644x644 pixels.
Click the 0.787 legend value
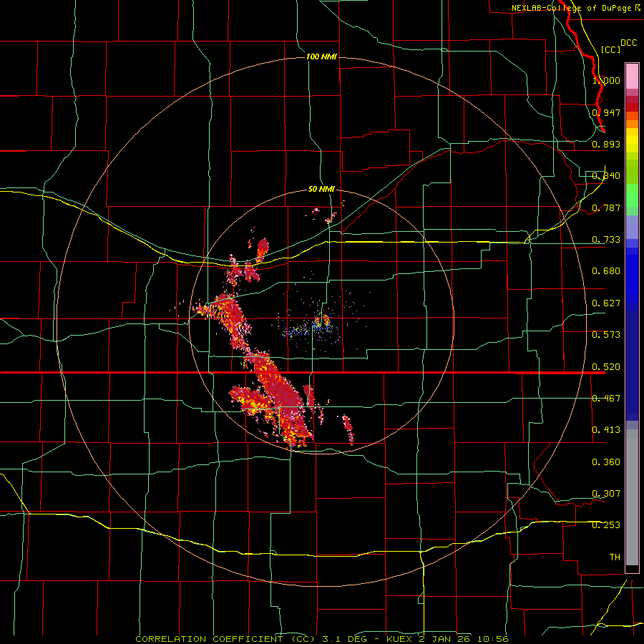(606, 208)
